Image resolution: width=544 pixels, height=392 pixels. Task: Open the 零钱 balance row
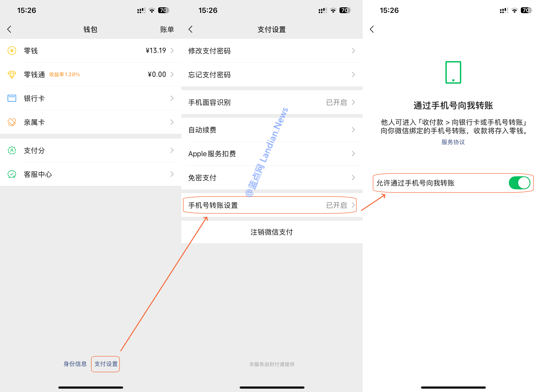click(x=91, y=51)
